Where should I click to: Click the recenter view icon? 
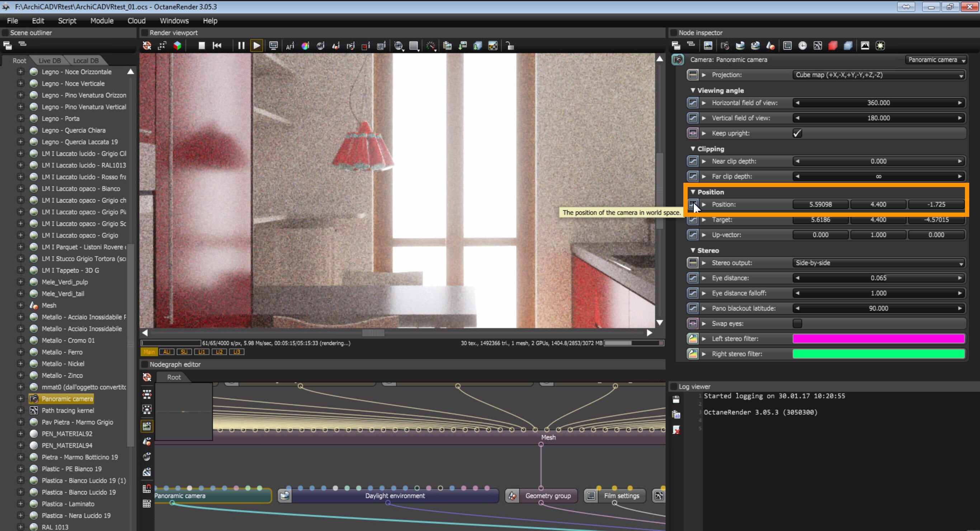[147, 46]
